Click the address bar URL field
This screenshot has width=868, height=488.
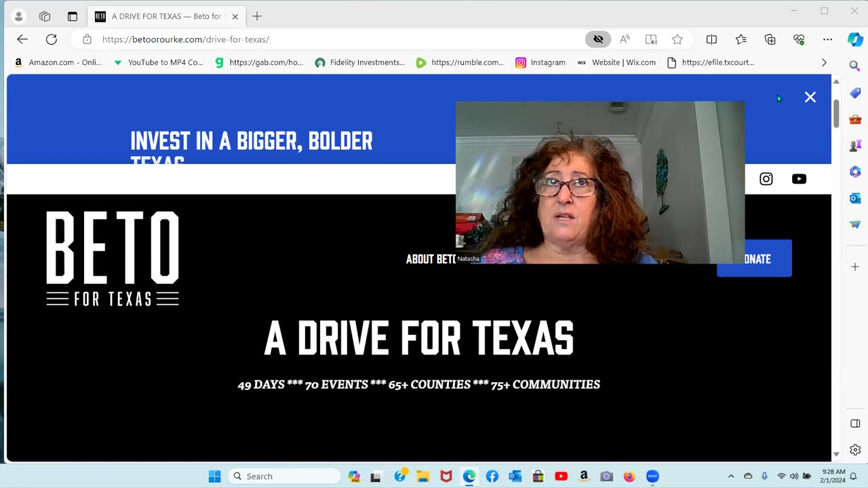(x=339, y=39)
